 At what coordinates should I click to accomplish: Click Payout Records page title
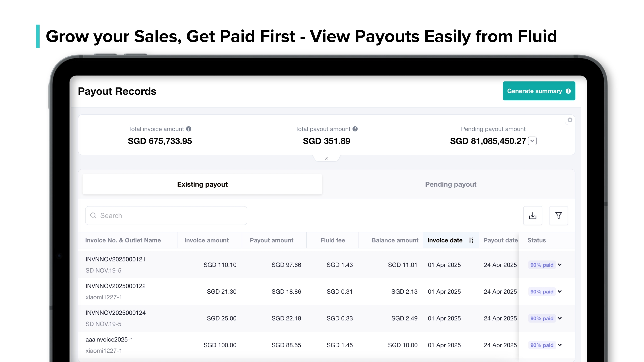pyautogui.click(x=117, y=91)
